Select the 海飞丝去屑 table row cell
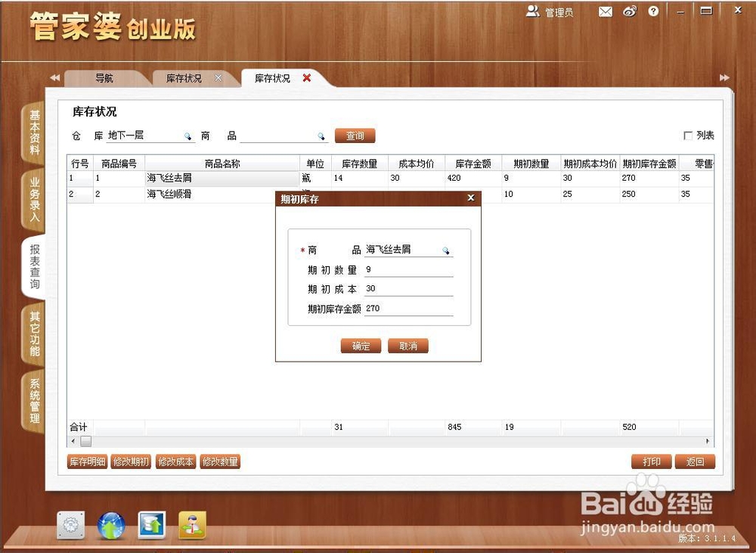Image resolution: width=756 pixels, height=553 pixels. coord(222,178)
